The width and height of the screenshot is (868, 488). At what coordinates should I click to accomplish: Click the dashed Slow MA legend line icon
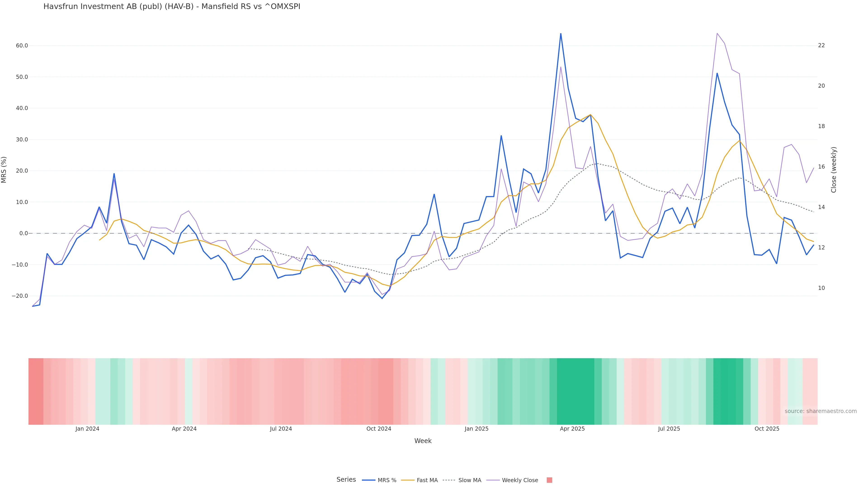449,480
